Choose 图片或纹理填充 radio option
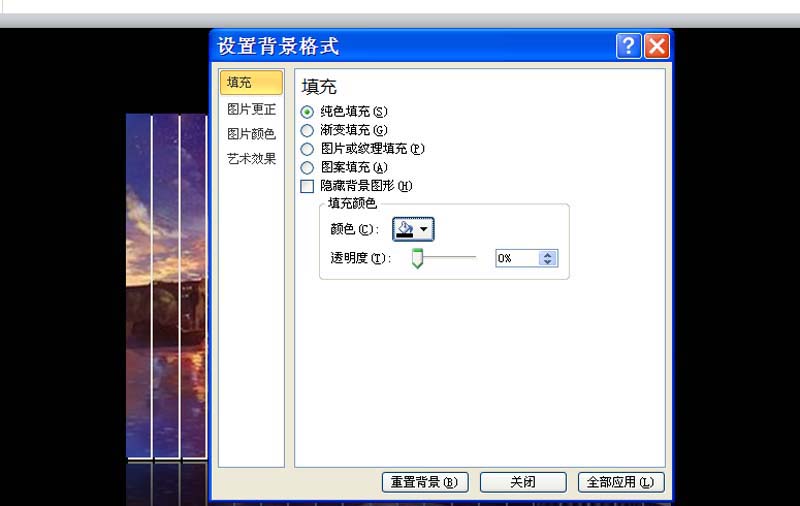This screenshot has height=506, width=800. point(307,149)
